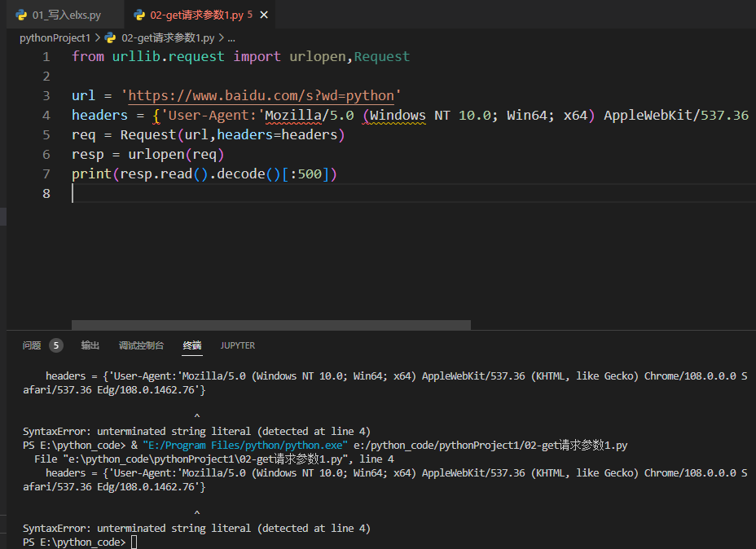Screen dimensions: 756x549
Task: Switch to the 01_写入elxs.py editor tab
Action: (x=66, y=15)
